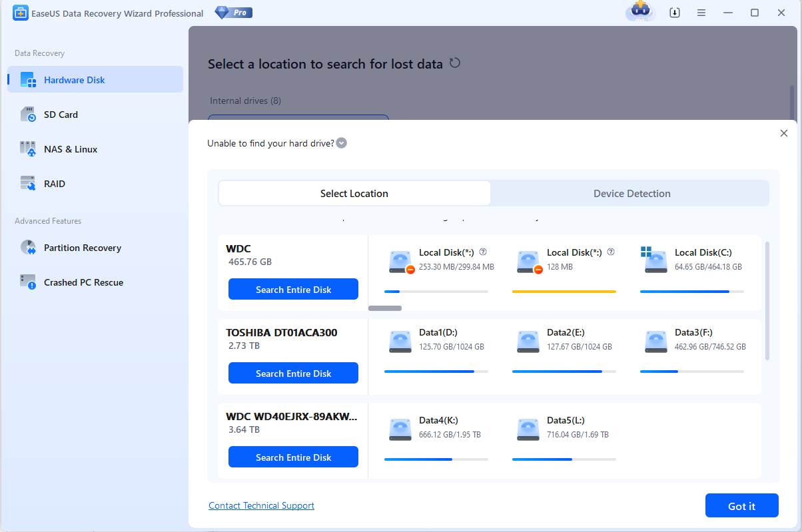Screen dimensions: 802x532
Task: Open the RAID recovery section
Action: click(x=54, y=184)
